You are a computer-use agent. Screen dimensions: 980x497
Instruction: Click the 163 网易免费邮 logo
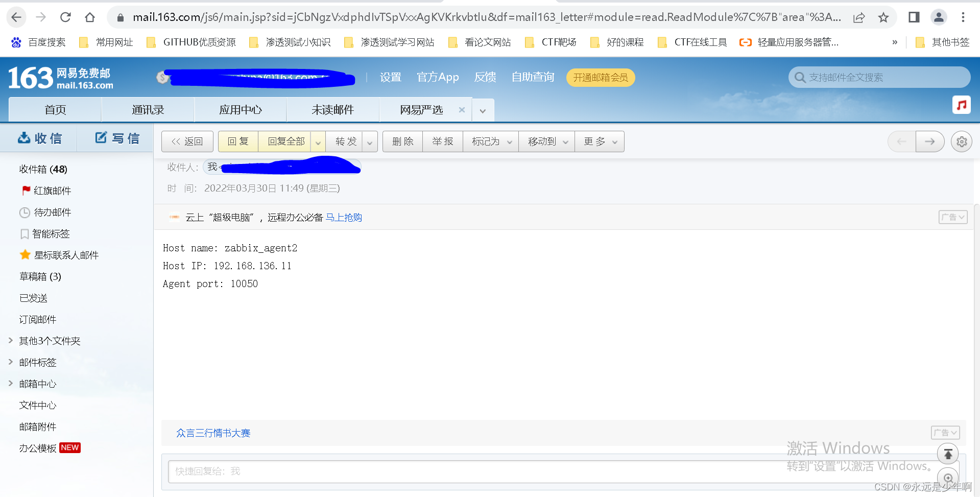(x=60, y=78)
